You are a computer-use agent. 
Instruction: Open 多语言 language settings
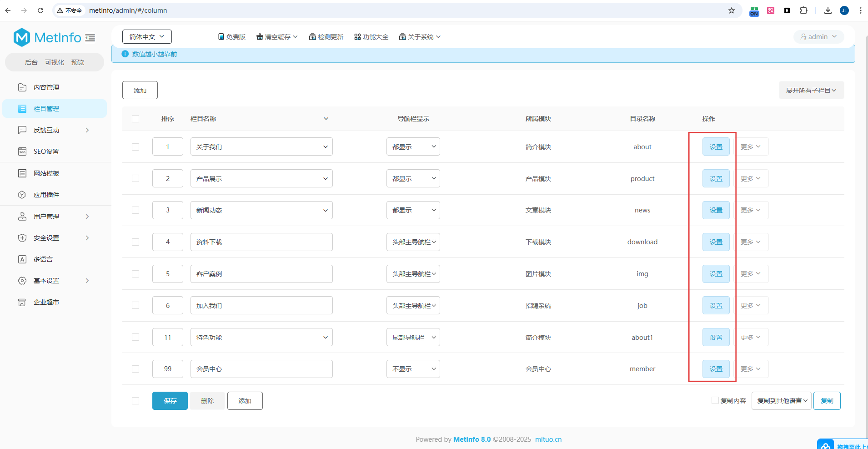click(43, 259)
